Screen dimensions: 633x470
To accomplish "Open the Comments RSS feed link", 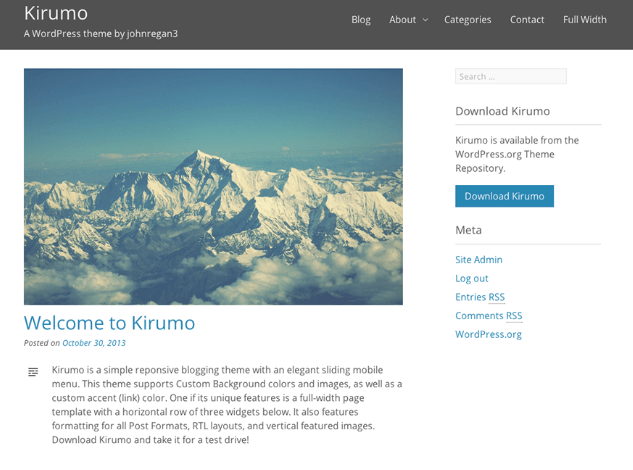I will [488, 316].
